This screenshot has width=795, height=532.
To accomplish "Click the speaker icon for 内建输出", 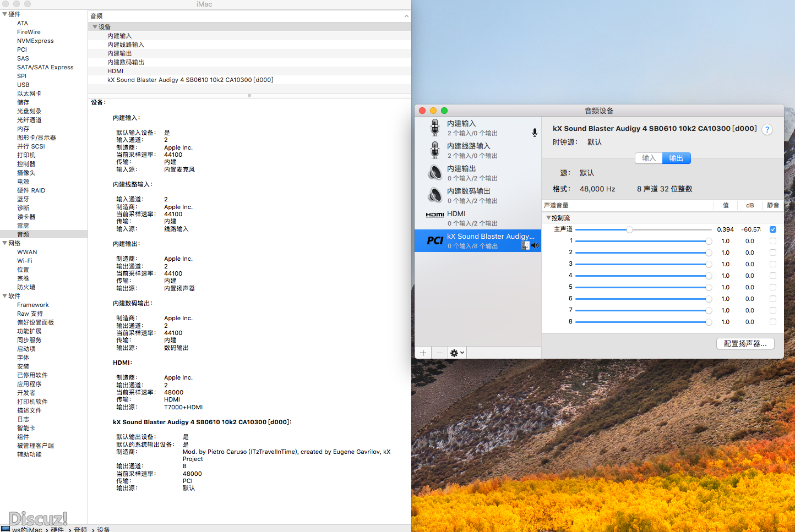I will point(435,173).
